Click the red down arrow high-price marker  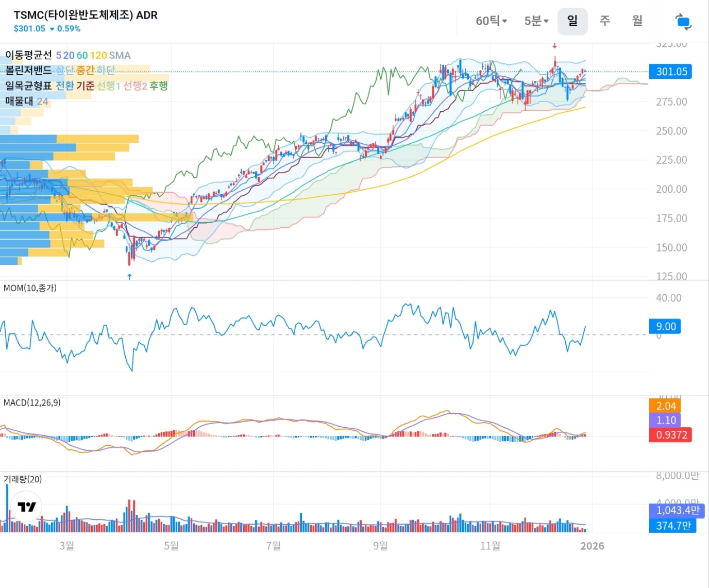tap(554, 46)
